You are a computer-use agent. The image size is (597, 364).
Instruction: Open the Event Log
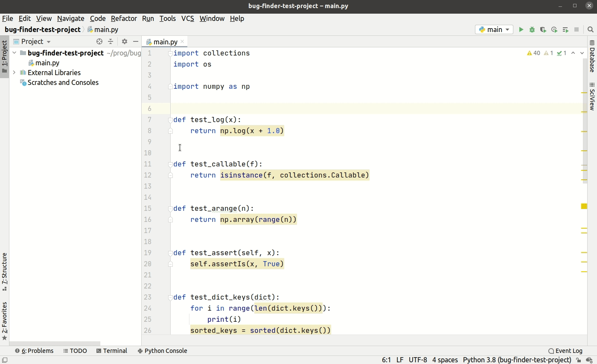coord(565,351)
